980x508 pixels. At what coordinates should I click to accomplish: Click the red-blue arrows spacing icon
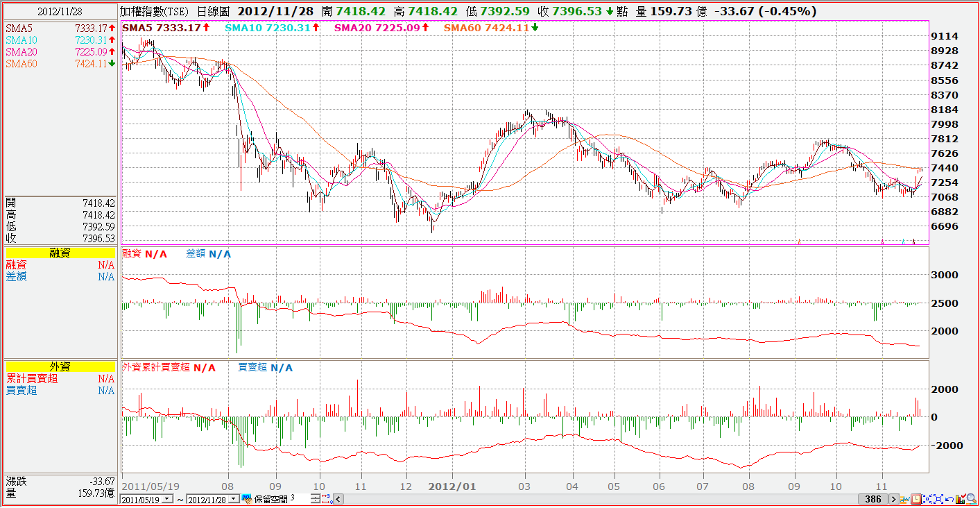coord(327,499)
